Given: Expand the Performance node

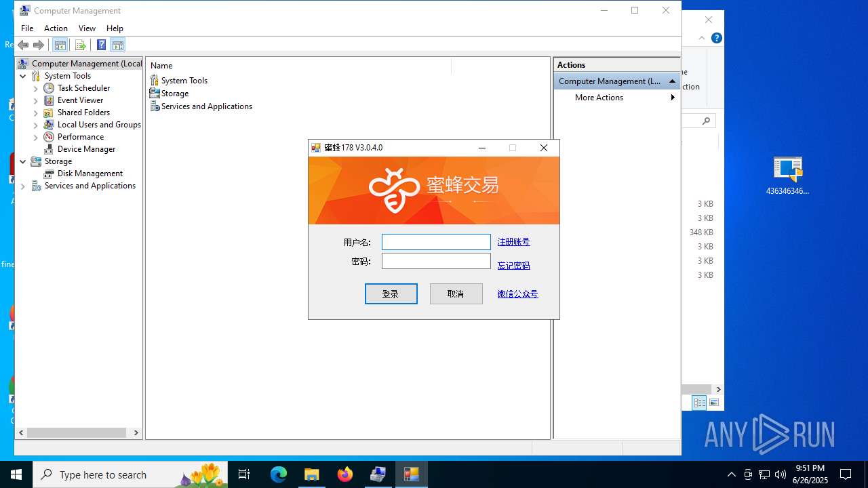Looking at the screenshot, I should [x=36, y=137].
